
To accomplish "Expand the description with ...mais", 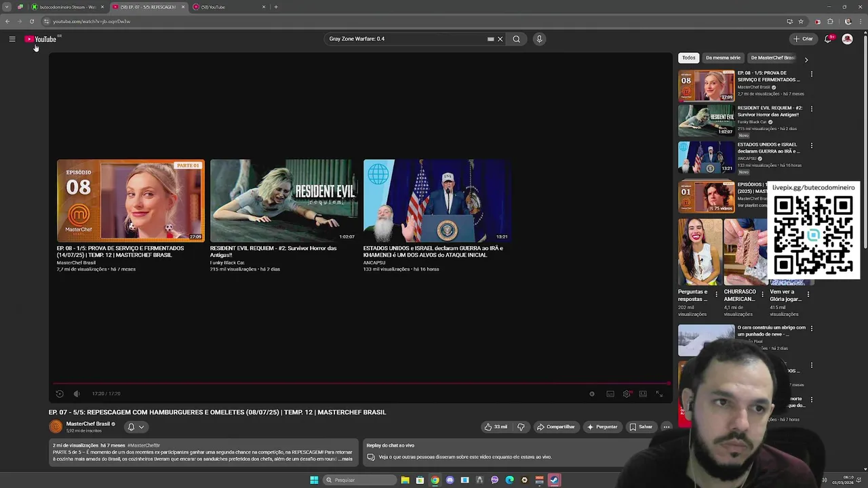I will click(x=346, y=459).
